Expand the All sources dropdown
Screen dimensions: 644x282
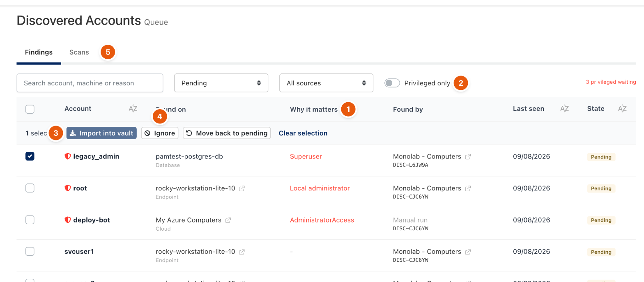pos(327,83)
